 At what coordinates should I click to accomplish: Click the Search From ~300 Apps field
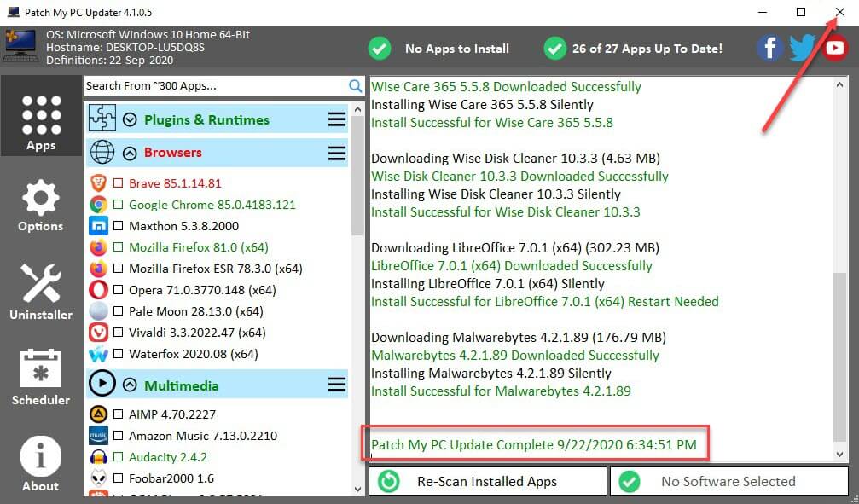pos(213,85)
